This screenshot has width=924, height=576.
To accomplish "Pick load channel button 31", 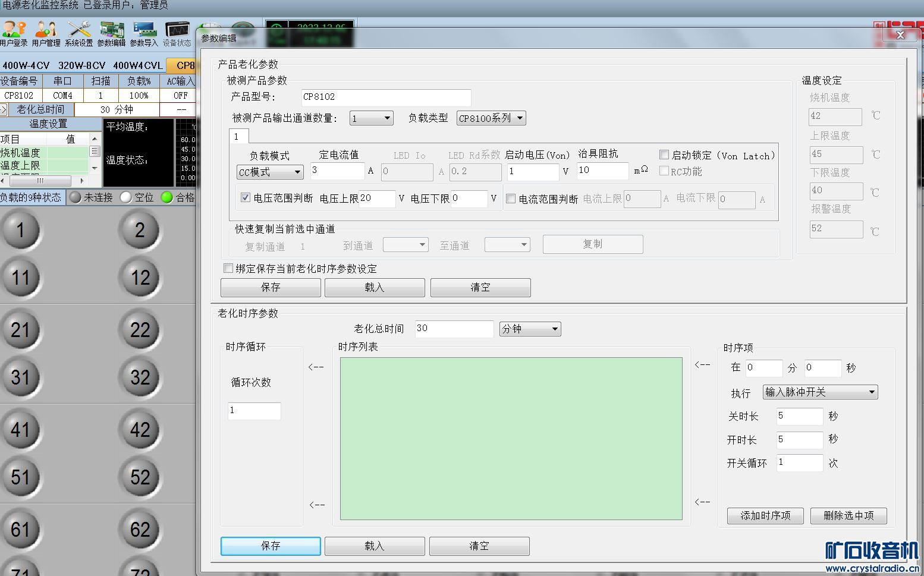I will (21, 377).
